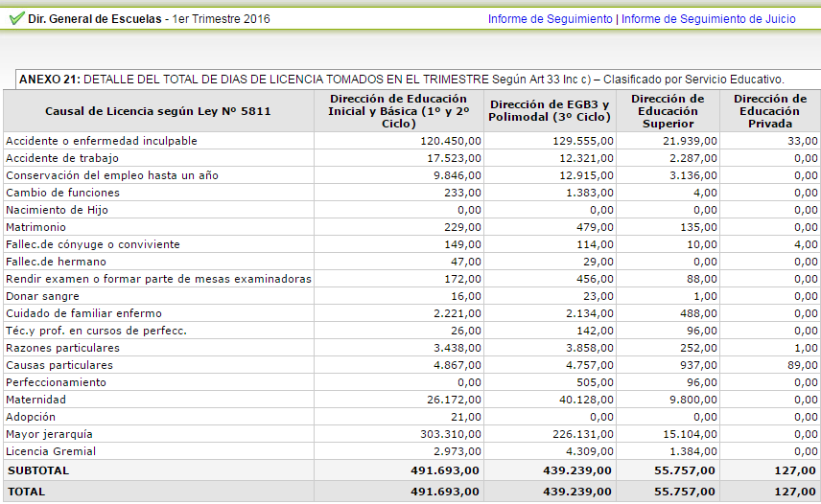Click the Causal de Licencia column header
Viewport: 821px width, 504px height.
click(x=158, y=111)
